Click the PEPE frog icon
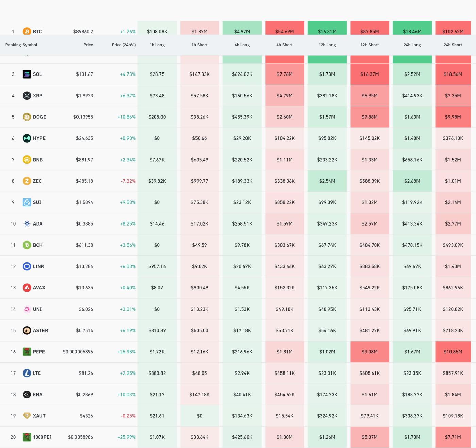This screenshot has width=476, height=448. click(27, 352)
